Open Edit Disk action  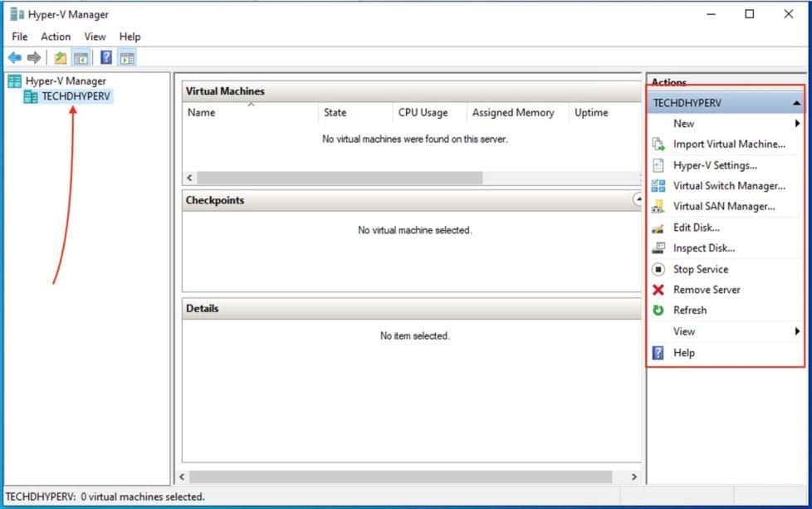pyautogui.click(x=696, y=228)
